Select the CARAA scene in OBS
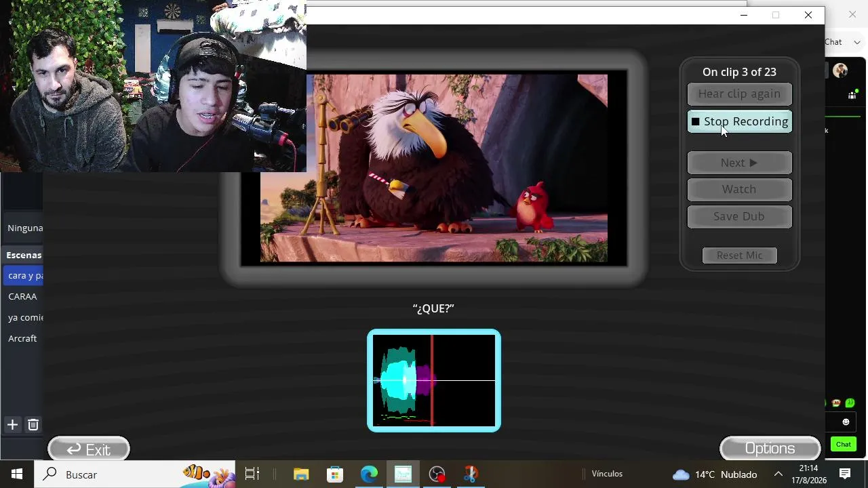This screenshot has width=868, height=488. [x=23, y=296]
